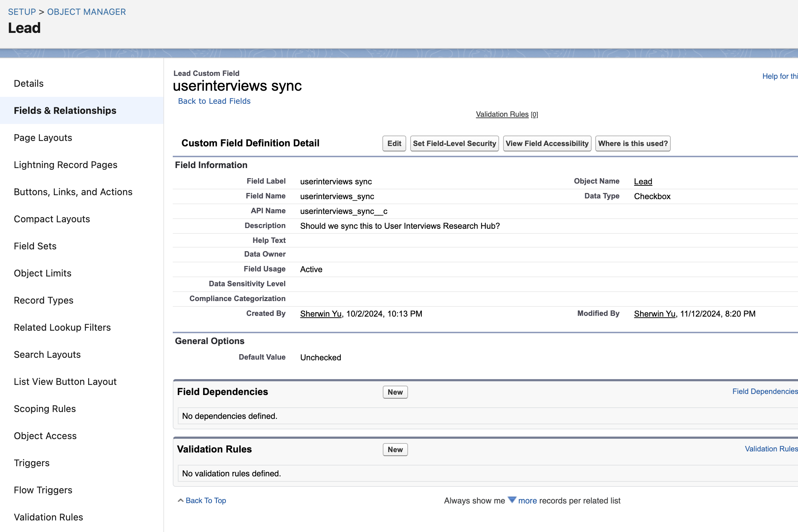Open Compact Layouts sidebar item
The width and height of the screenshot is (798, 532).
[x=52, y=219]
